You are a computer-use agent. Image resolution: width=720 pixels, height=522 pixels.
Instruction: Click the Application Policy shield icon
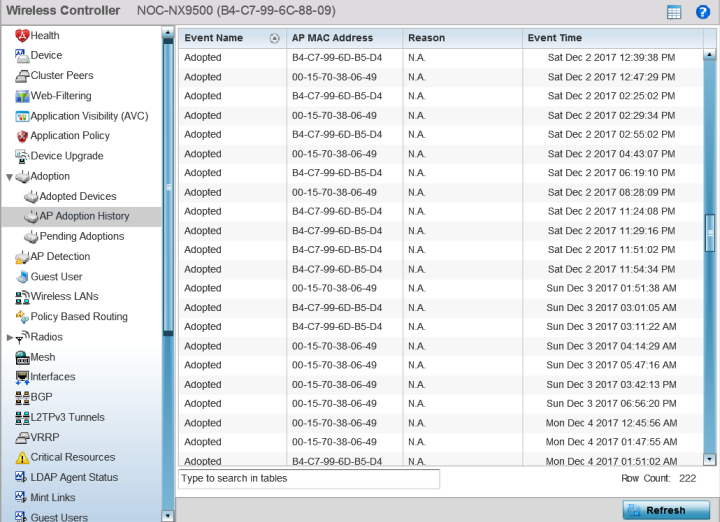[22, 136]
